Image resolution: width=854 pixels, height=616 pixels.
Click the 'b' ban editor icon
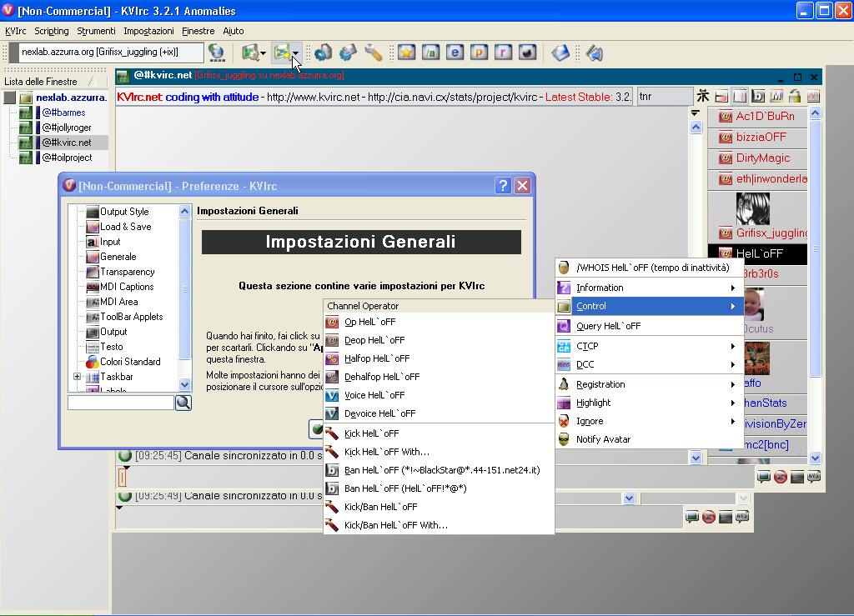tap(758, 97)
